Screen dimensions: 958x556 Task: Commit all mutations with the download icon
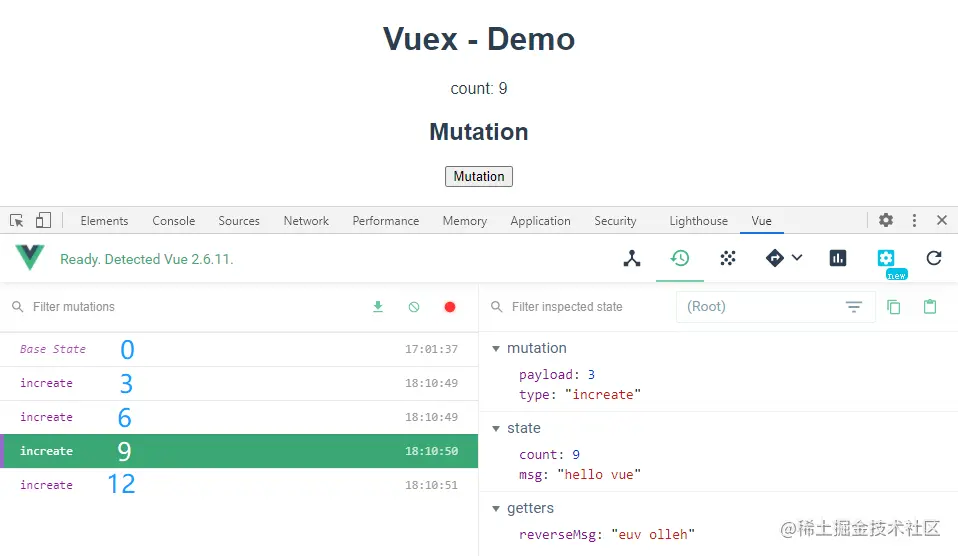pos(378,307)
